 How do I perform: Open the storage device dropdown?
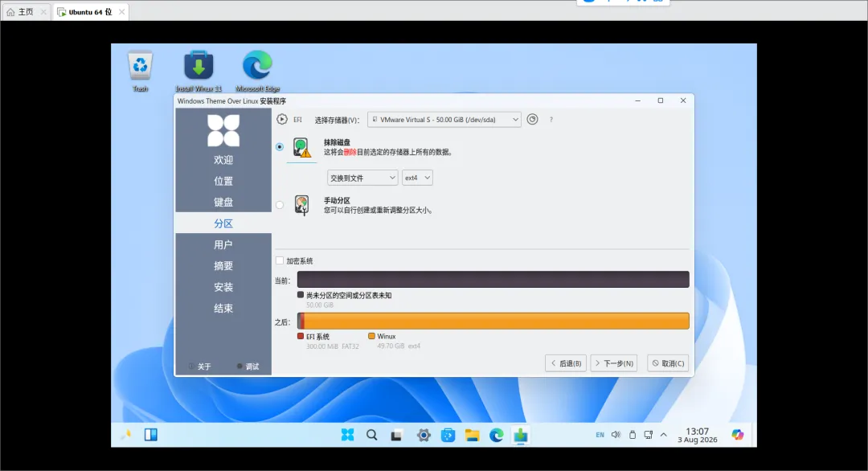point(444,120)
